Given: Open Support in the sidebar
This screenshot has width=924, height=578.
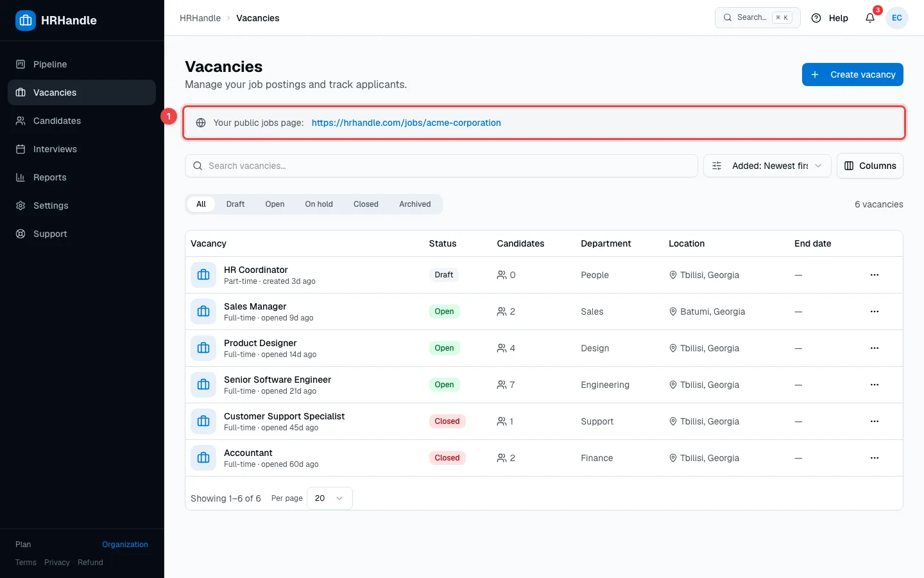Looking at the screenshot, I should (81, 234).
